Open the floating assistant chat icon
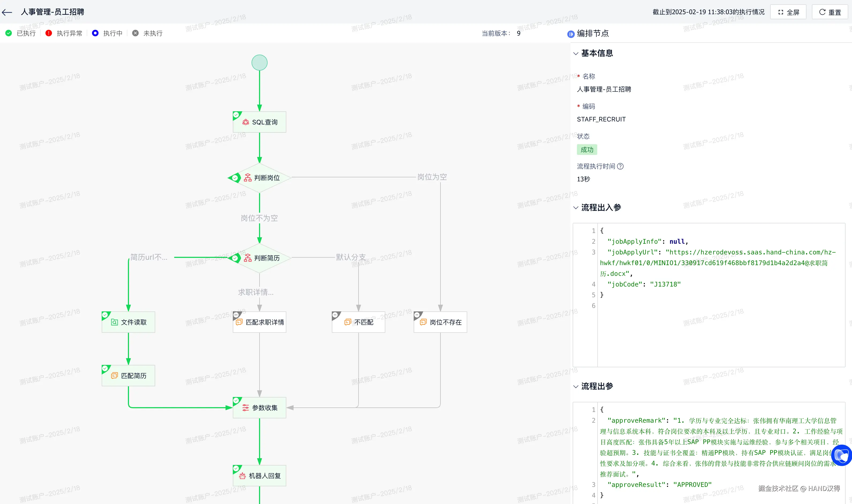Viewport: 852px width, 504px height. (x=842, y=455)
